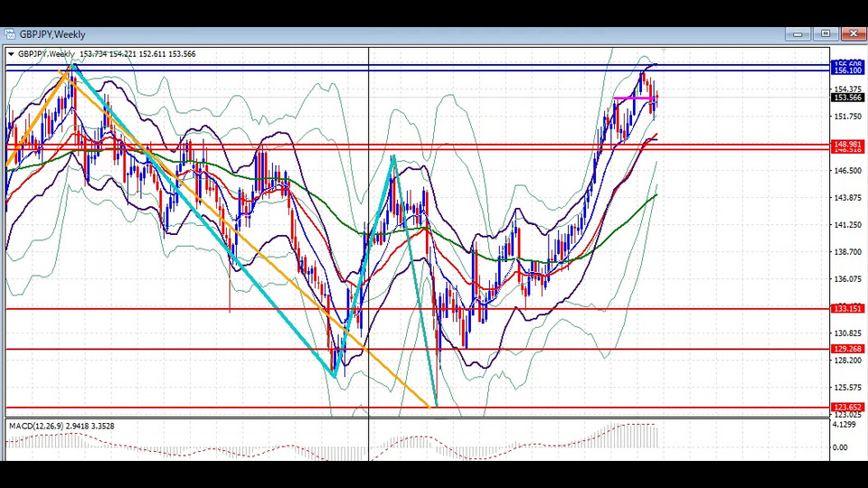
Task: Click the OHLC values 153.734 154.221 152.611 153.566
Action: click(137, 54)
